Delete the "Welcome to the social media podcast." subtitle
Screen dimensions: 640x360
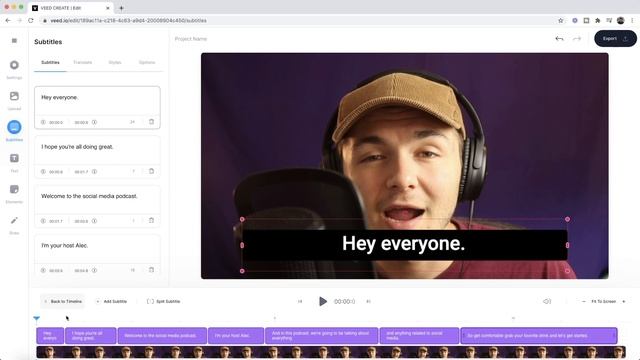[x=151, y=220]
